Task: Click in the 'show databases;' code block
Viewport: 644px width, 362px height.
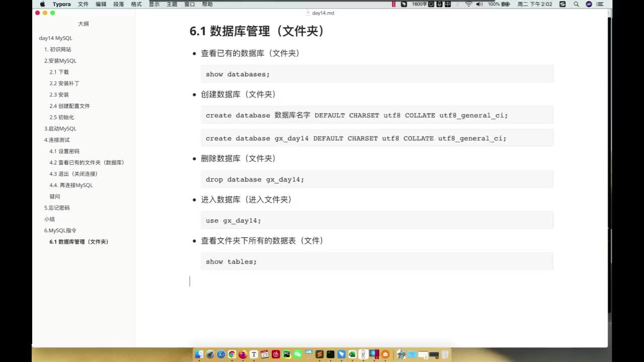Action: 377,74
